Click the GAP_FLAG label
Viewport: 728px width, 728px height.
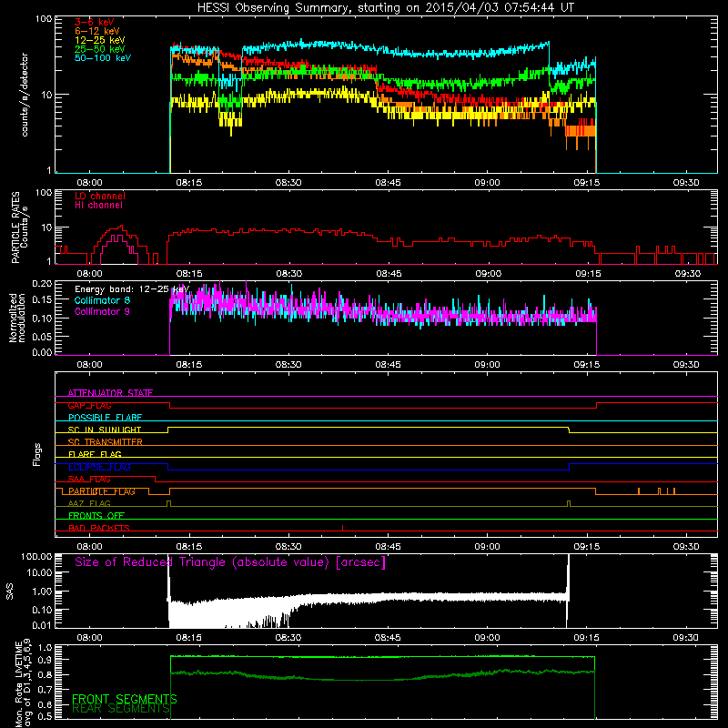point(89,405)
